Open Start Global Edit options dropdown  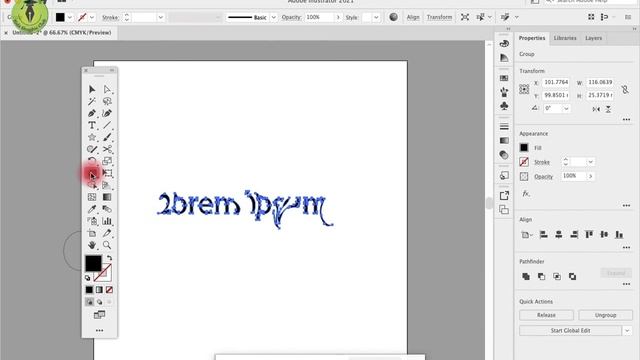coord(627,331)
